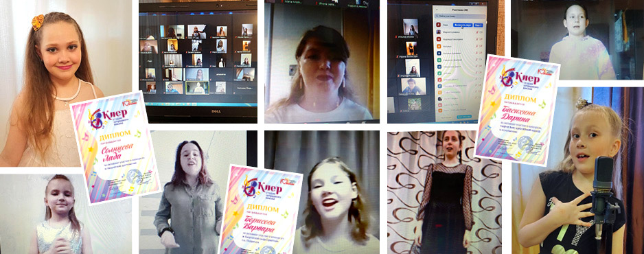The image size is (644, 254).
Task: Open the Баскихина Дарина diploma certificate
Action: click(518, 110)
